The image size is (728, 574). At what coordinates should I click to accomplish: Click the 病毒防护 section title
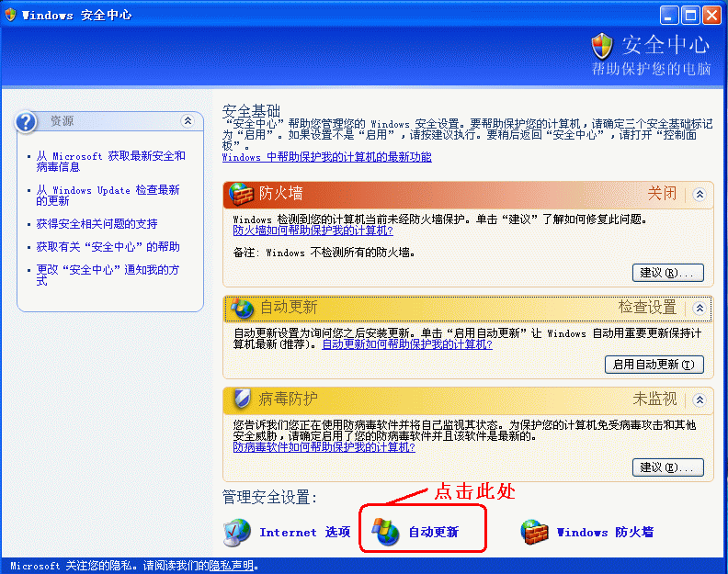pyautogui.click(x=288, y=399)
